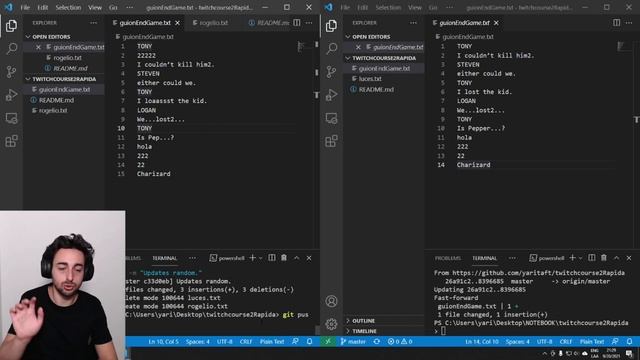Add new terminal in right window panel
This screenshot has width=640, height=360.
572,258
